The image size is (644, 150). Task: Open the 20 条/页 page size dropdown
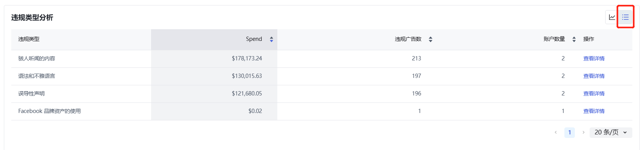point(611,132)
